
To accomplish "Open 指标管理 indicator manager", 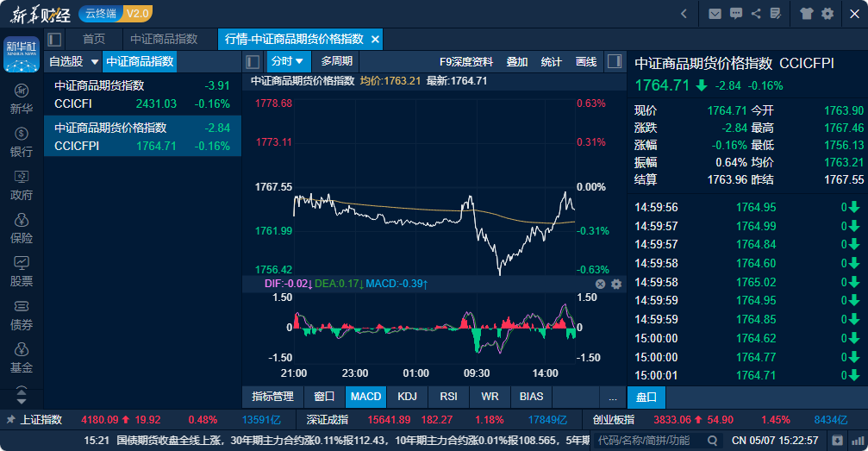I will point(272,397).
